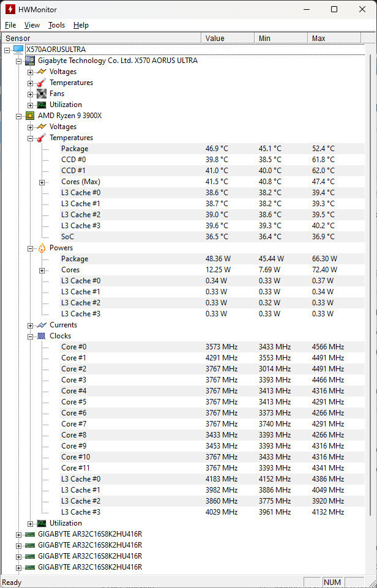Viewport: 377px width, 588px height.
Task: Open the View menu
Action: (32, 25)
